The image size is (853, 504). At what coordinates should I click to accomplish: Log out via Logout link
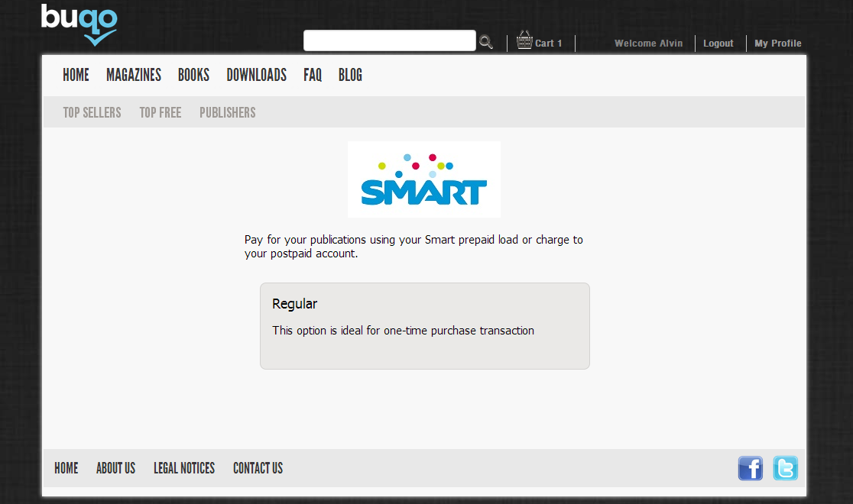pyautogui.click(x=718, y=44)
